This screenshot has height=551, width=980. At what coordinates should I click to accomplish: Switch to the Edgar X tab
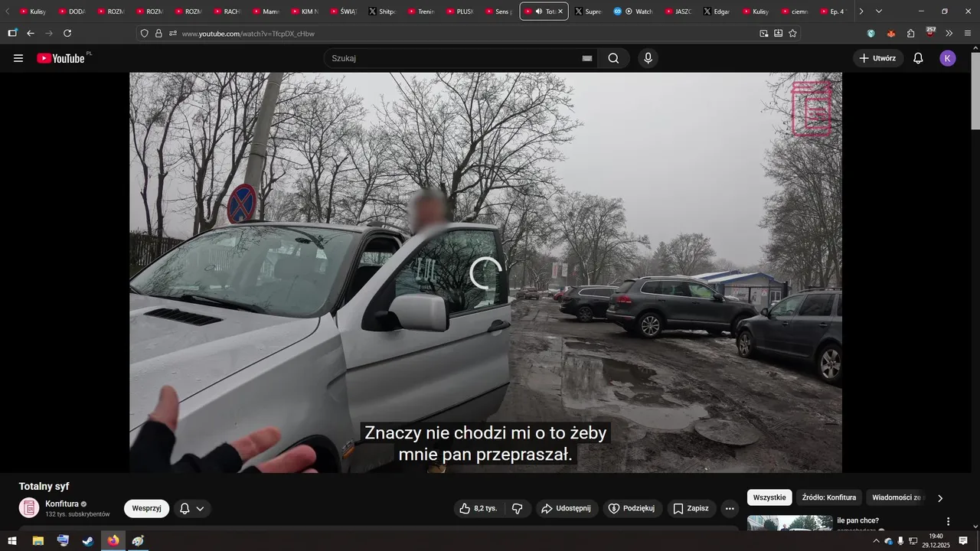point(717,11)
